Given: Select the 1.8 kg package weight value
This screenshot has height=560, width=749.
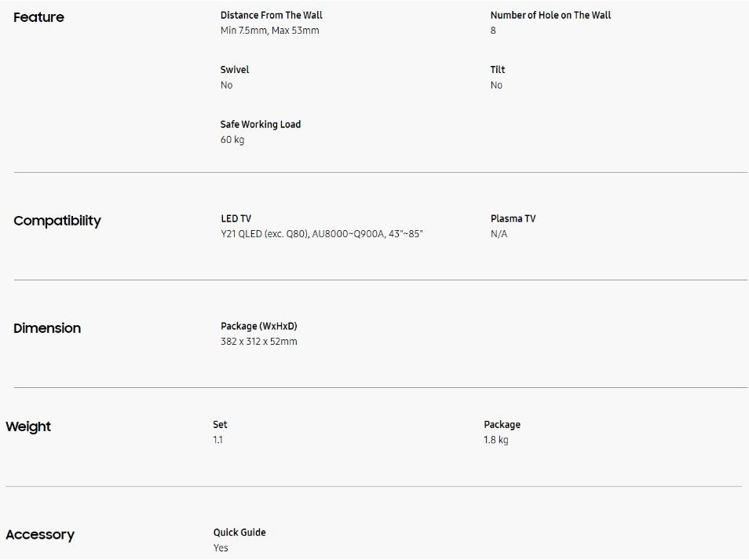Looking at the screenshot, I should 495,440.
